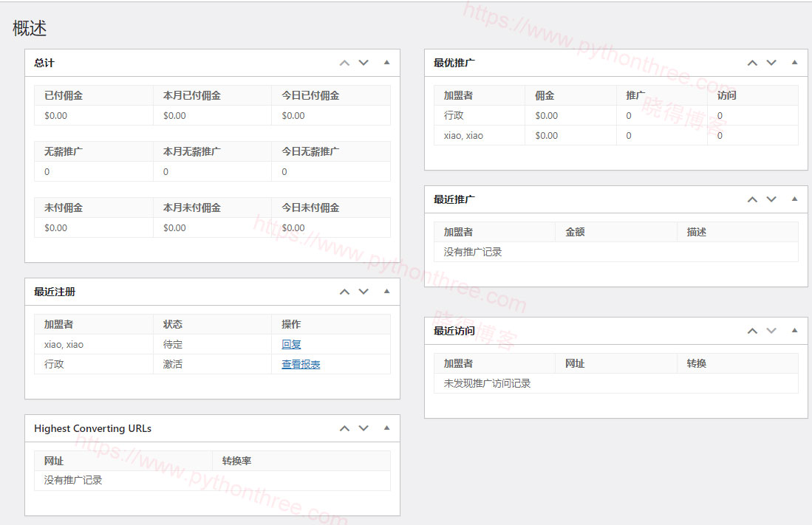Screen dimensions: 812x525
Task: Click the 未发现推广访问记录 message
Action: click(488, 383)
